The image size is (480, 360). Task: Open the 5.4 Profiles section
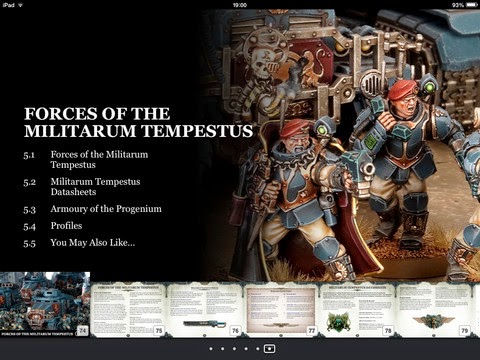(53, 226)
